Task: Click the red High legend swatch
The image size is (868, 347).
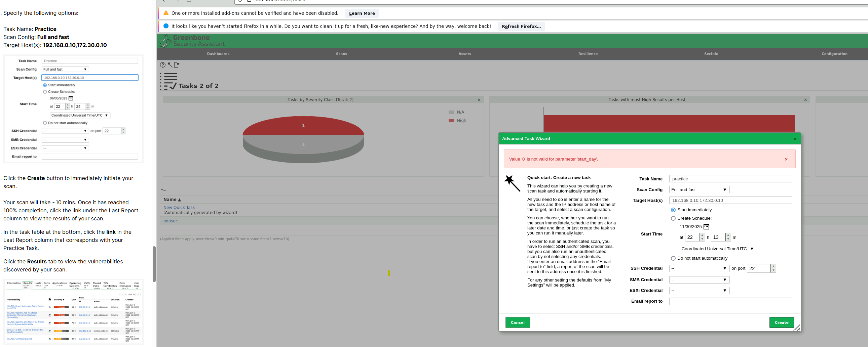Action: (451, 121)
